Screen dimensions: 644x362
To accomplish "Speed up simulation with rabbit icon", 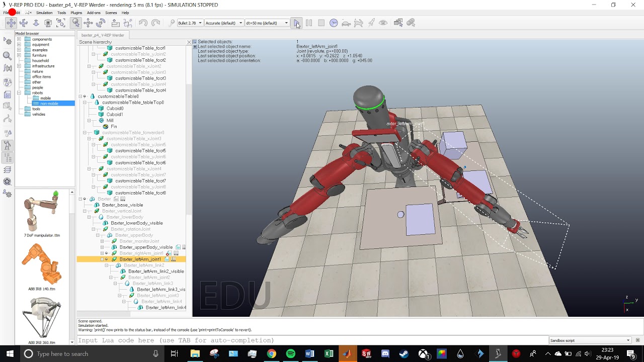I will point(359,23).
